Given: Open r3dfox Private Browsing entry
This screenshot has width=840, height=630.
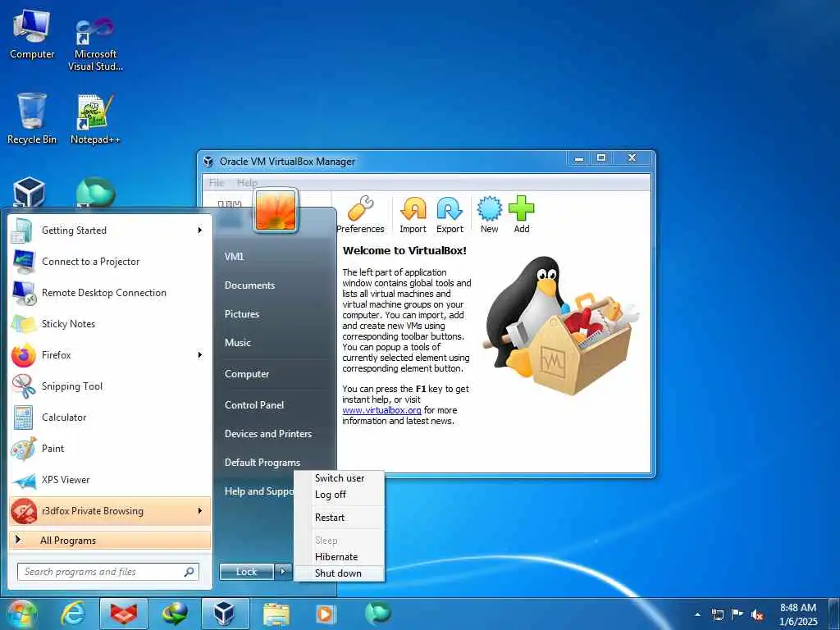Looking at the screenshot, I should click(110, 511).
